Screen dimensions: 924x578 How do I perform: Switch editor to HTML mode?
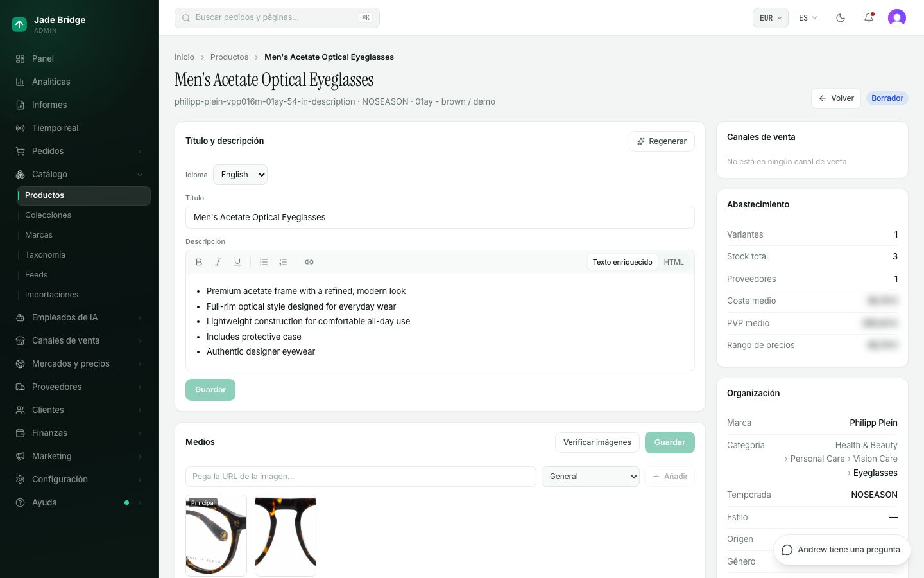coord(674,262)
